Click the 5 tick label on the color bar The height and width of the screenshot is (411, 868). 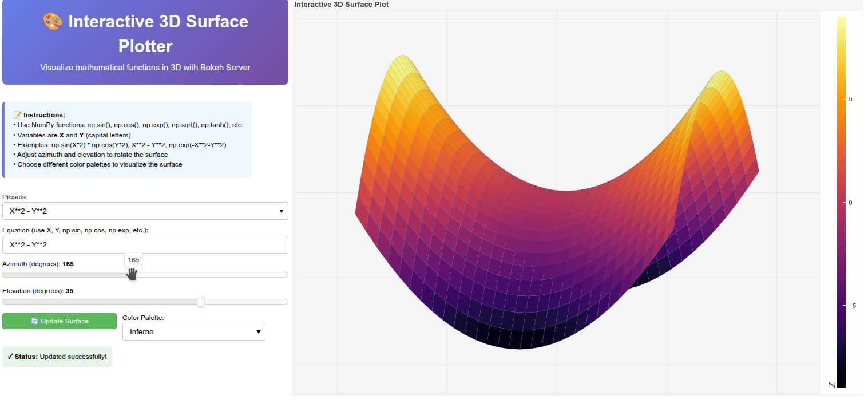[x=850, y=99]
